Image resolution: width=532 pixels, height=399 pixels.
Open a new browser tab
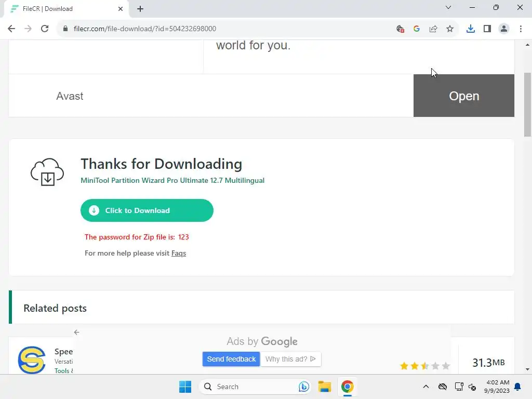tap(140, 9)
